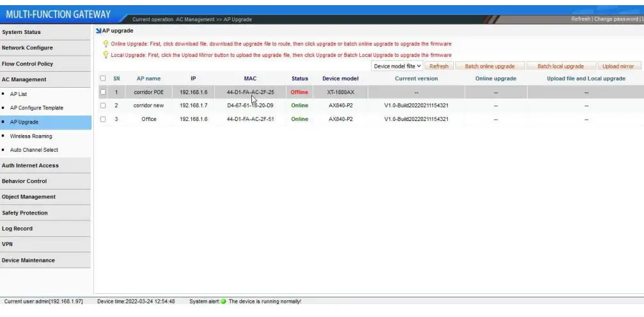Click 'The device is running normally!' message
The image size is (644, 317).
click(265, 302)
